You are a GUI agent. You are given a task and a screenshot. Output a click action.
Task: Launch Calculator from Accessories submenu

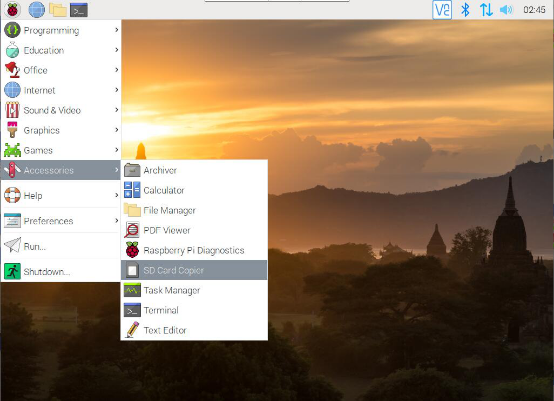[x=194, y=190]
